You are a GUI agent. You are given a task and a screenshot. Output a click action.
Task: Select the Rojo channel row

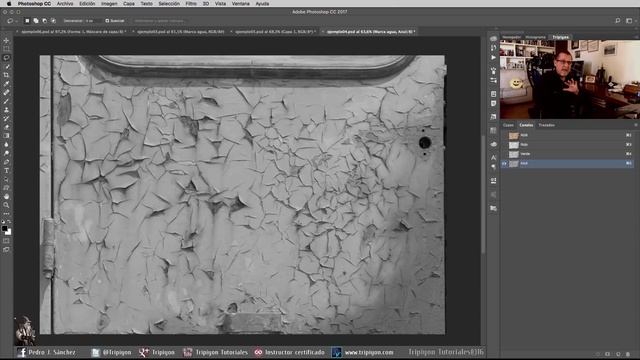567,144
